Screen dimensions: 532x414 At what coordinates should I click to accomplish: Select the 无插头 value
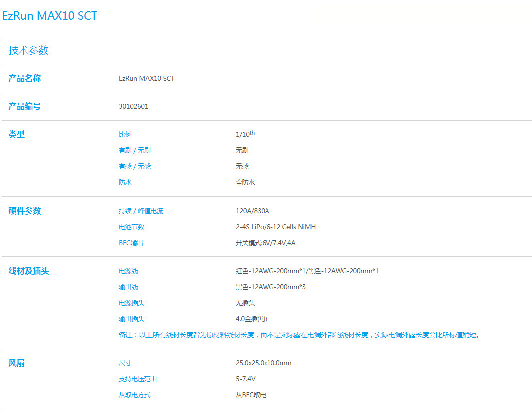pyautogui.click(x=245, y=303)
